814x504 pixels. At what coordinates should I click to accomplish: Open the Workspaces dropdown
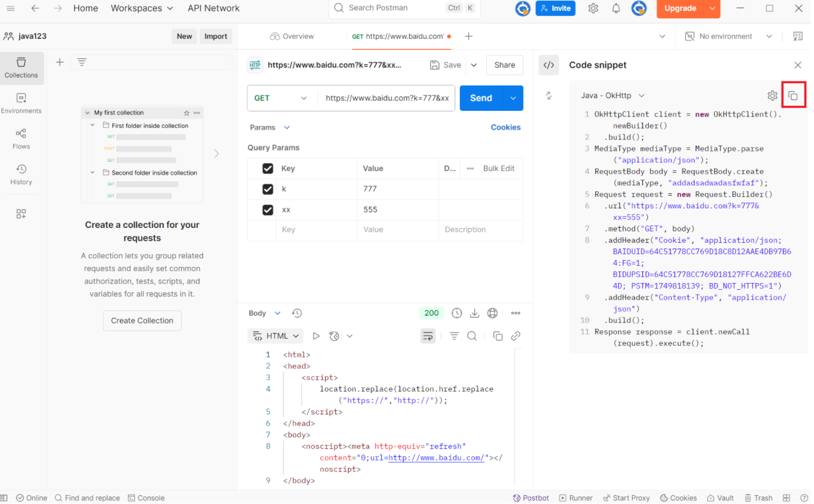coord(142,8)
